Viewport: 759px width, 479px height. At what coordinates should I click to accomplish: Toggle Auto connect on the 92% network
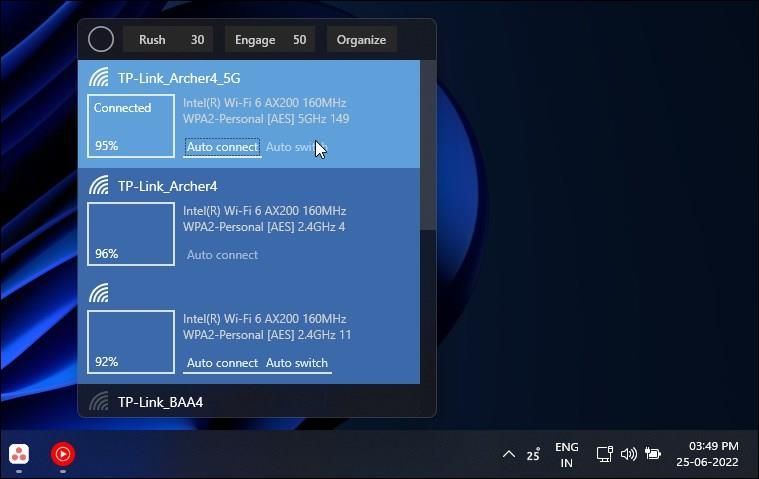pos(222,363)
